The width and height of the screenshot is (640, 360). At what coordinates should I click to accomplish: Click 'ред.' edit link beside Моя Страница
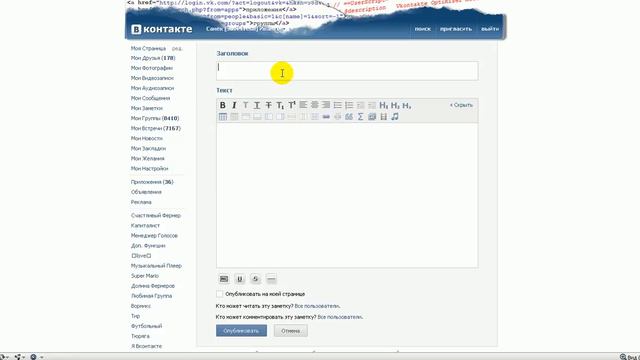177,49
